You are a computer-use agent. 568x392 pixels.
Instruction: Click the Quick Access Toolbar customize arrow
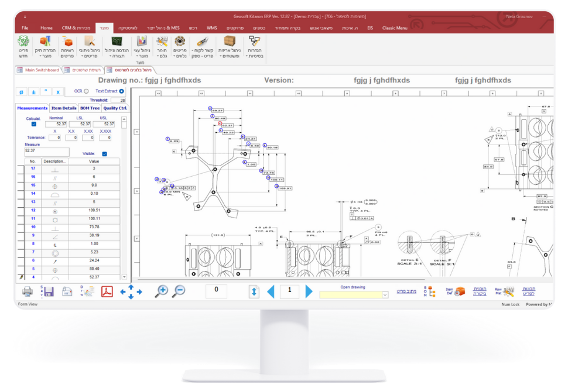(25, 16)
